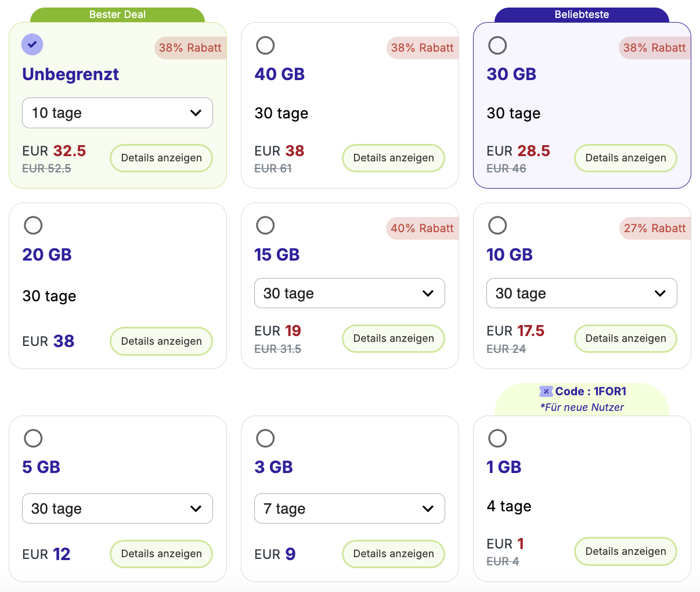Expand the 15 GB duration dropdown
This screenshot has height=592, width=700.
tap(349, 293)
